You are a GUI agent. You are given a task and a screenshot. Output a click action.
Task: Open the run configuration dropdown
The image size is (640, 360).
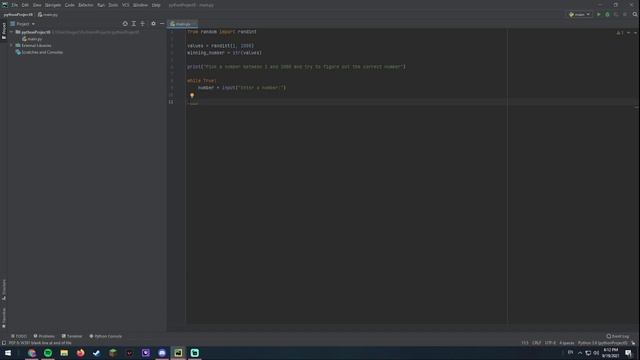(580, 14)
